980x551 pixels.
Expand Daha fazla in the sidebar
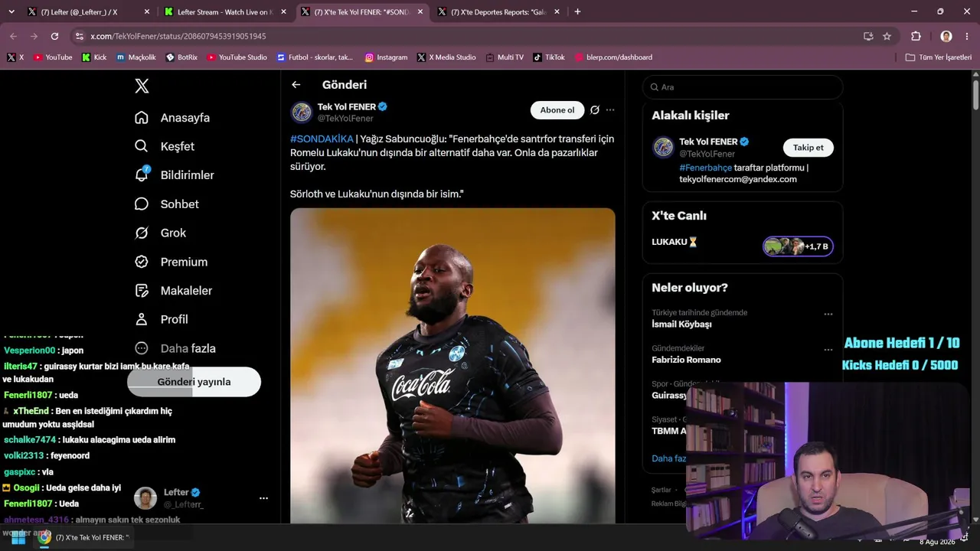click(175, 348)
